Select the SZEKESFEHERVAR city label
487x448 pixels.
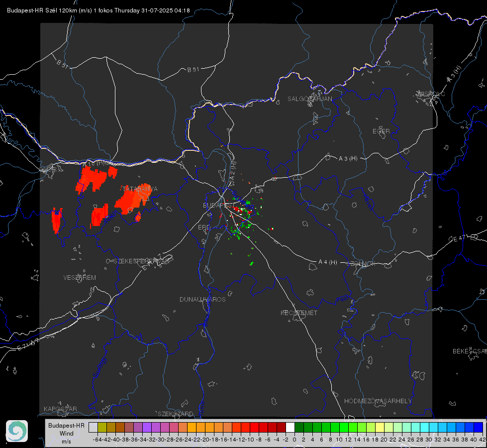coord(141,261)
